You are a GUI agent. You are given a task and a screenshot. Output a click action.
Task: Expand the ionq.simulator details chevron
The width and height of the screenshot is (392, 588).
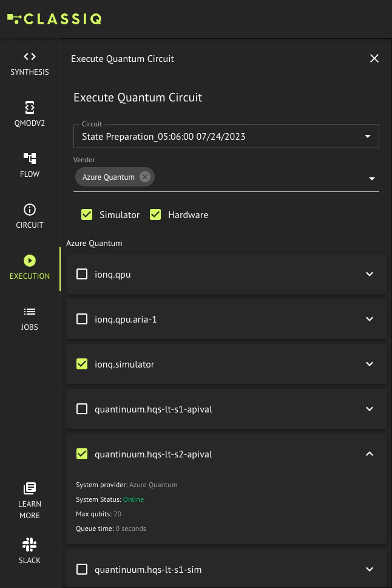[x=370, y=363]
